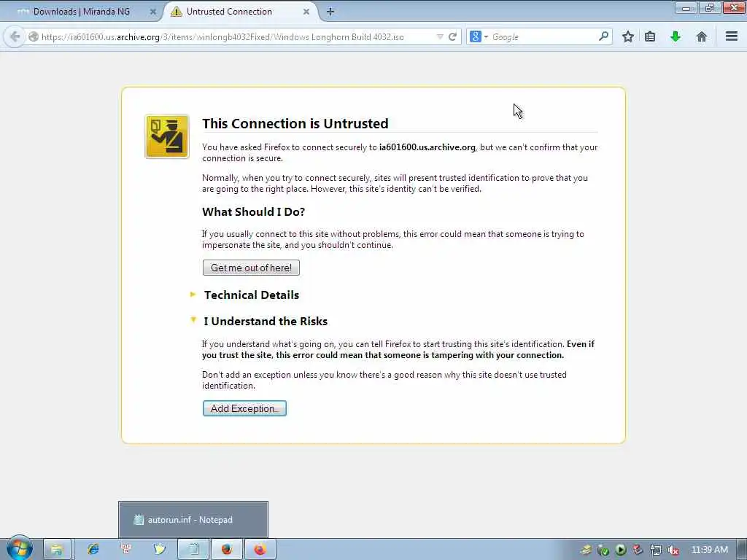Click the autorun.inf - Notepad preview
The image size is (747, 560).
(193, 519)
